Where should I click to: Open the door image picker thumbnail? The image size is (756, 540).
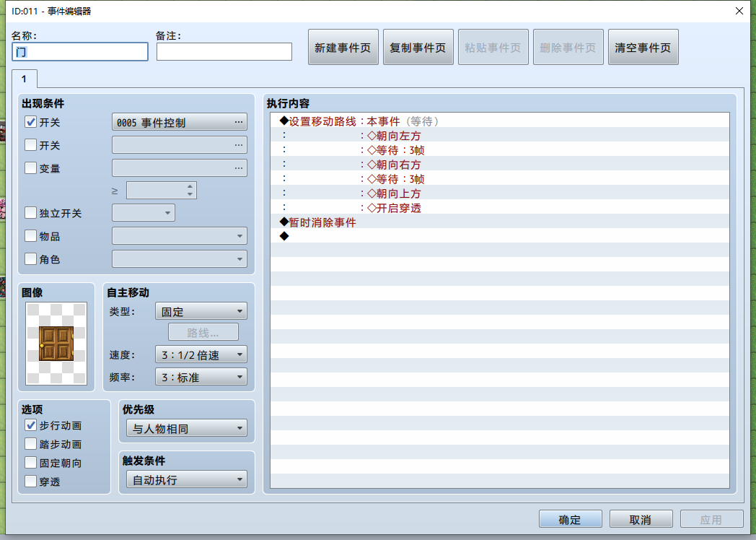coord(56,344)
